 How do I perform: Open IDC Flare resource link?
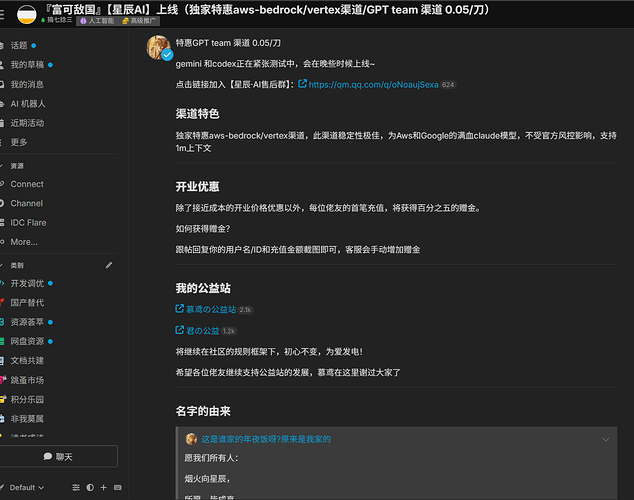click(x=26, y=223)
